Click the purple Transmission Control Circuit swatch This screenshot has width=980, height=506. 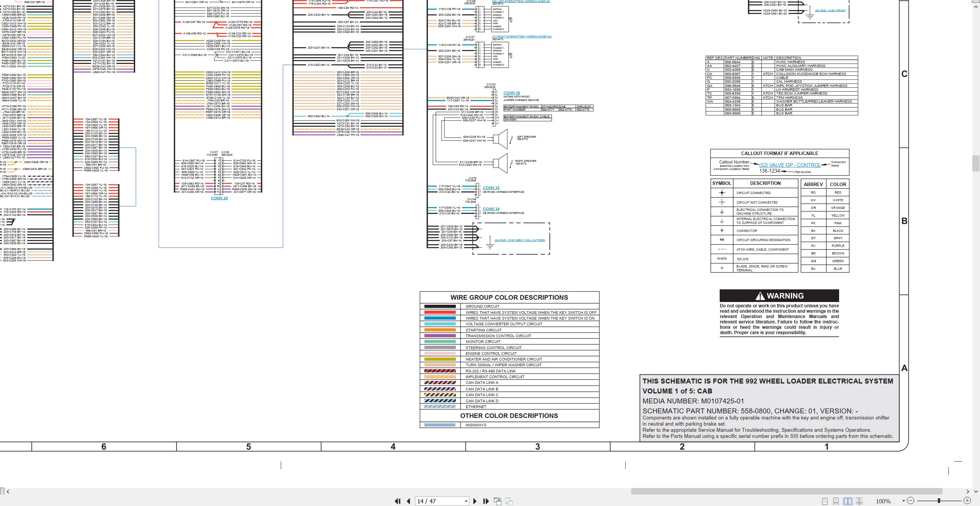click(440, 336)
